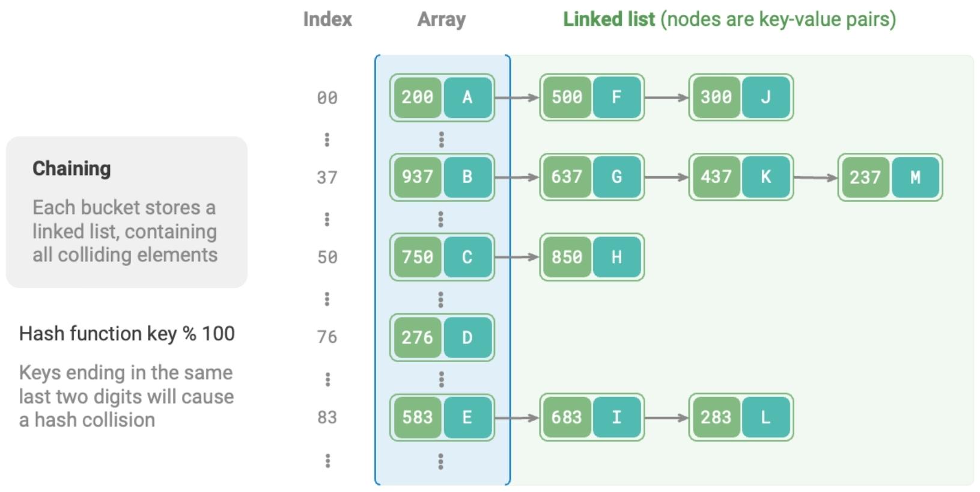Click the "Linked list" heading text
The image size is (980, 492).
point(609,19)
